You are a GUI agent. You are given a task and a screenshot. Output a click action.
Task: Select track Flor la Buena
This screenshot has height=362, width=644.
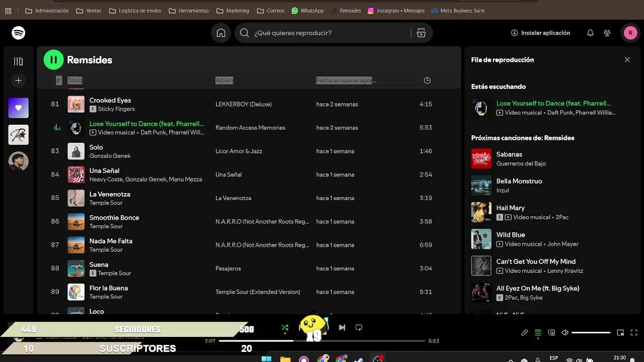tap(109, 288)
